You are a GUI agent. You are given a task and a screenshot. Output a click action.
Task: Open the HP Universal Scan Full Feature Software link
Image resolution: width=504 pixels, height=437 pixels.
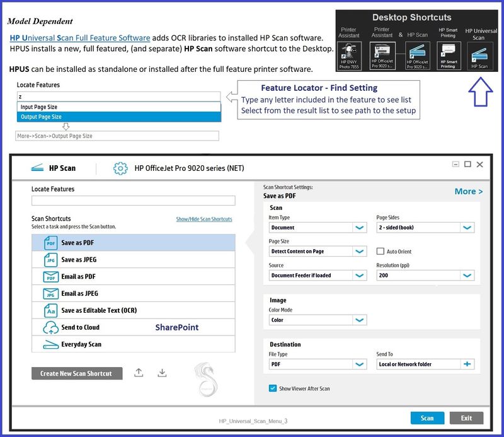click(x=80, y=38)
